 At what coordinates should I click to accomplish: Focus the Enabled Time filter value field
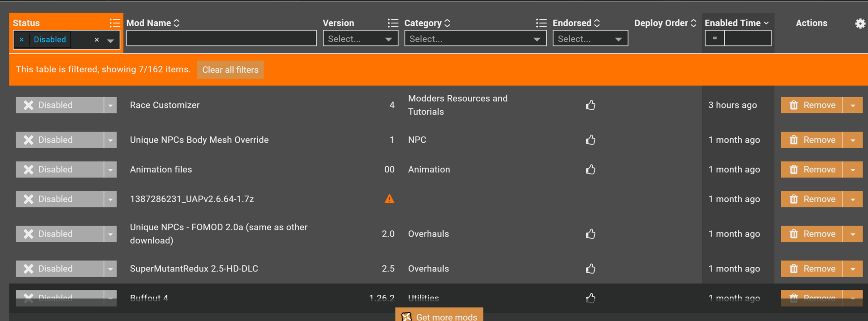point(748,38)
